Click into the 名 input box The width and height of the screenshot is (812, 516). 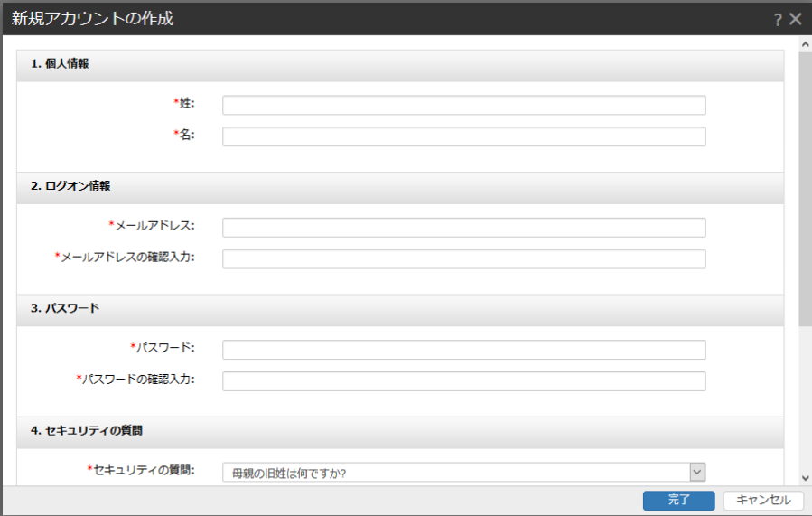(463, 136)
